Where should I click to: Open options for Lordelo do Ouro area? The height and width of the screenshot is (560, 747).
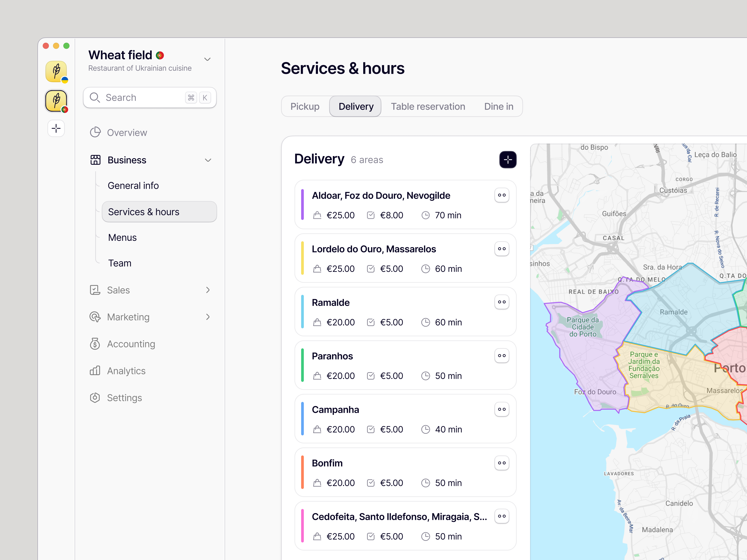click(502, 249)
